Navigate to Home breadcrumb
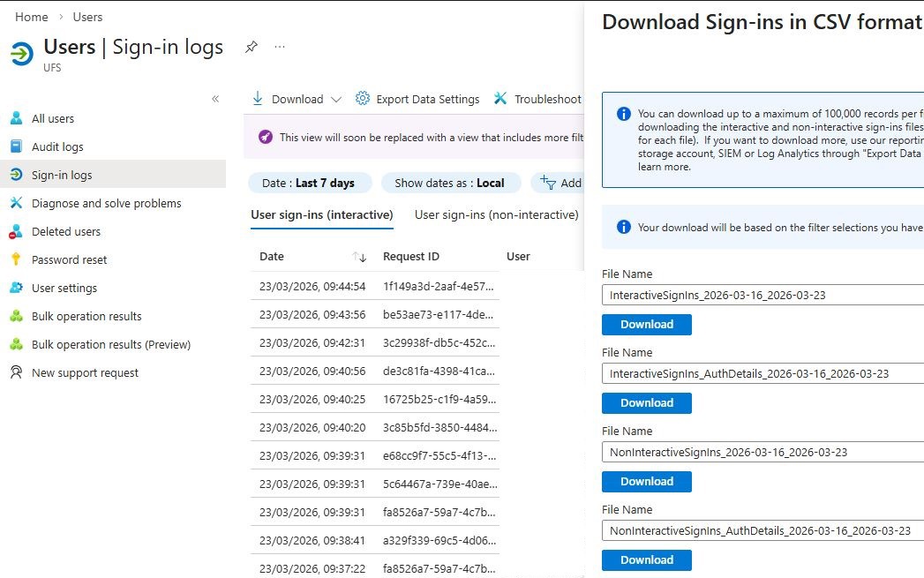Screen dimensions: 924x578 tap(31, 17)
